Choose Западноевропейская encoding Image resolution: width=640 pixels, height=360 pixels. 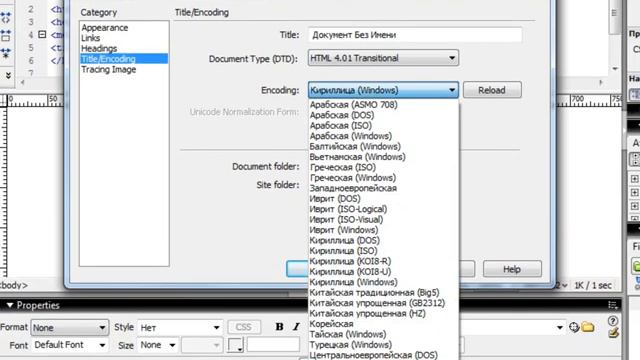[384, 188]
